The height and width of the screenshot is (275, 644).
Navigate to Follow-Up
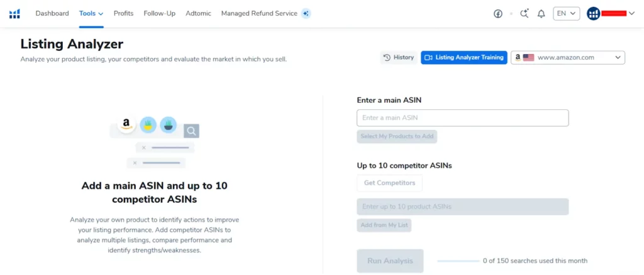(159, 13)
